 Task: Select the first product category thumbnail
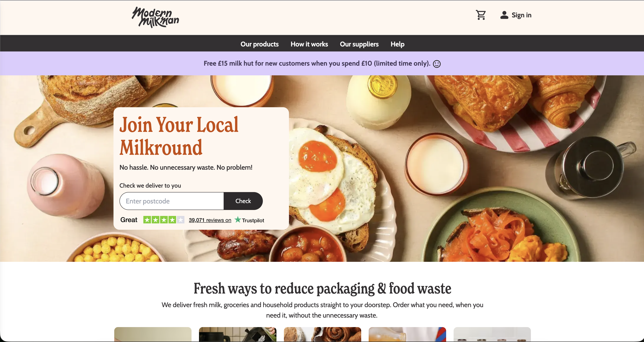tap(153, 334)
